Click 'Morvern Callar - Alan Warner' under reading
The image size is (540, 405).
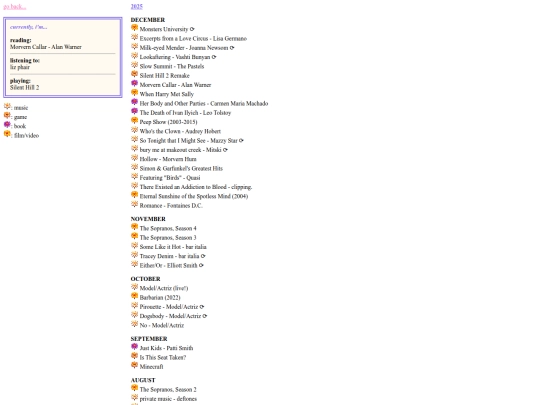[46, 47]
